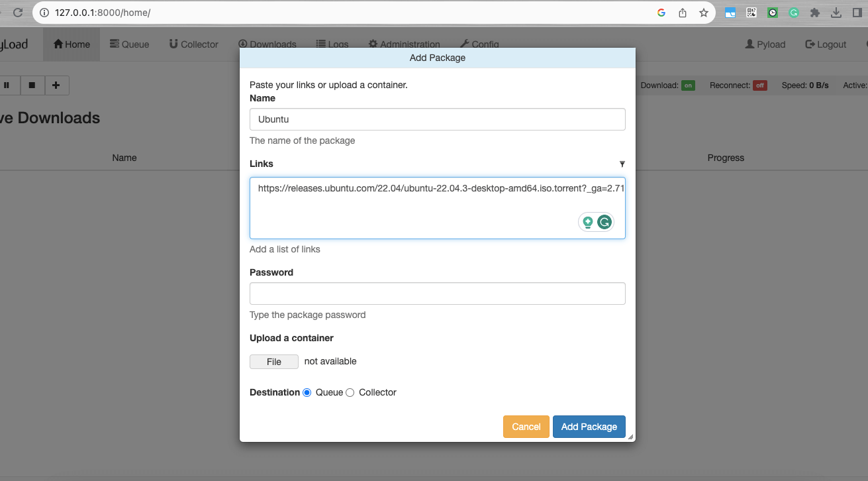Screen dimensions: 868x481
Task: Click the Cancel button
Action: pos(526,427)
